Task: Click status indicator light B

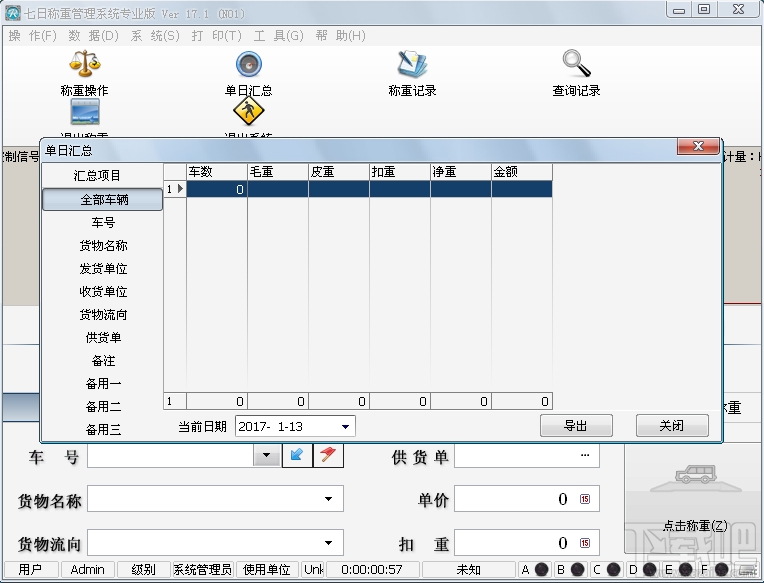Action: [577, 569]
